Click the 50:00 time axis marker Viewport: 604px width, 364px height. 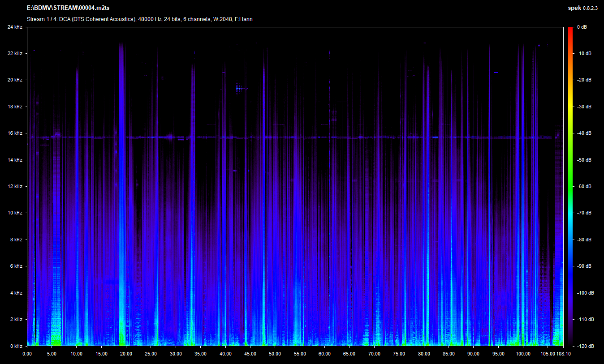[x=275, y=354]
